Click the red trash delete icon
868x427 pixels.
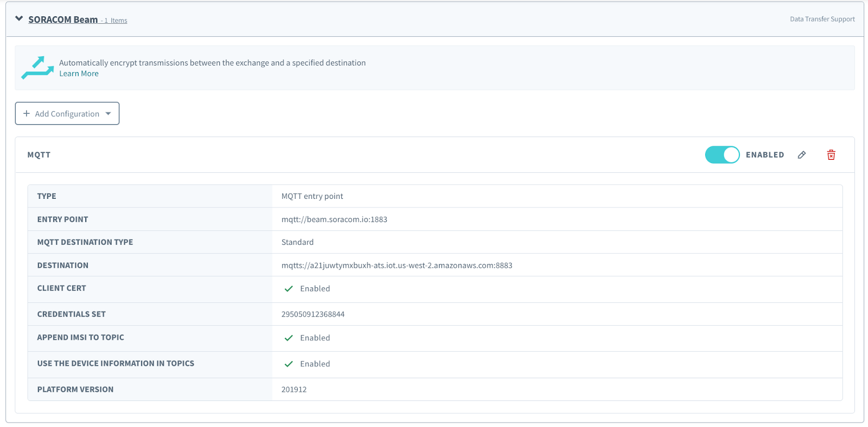[831, 155]
